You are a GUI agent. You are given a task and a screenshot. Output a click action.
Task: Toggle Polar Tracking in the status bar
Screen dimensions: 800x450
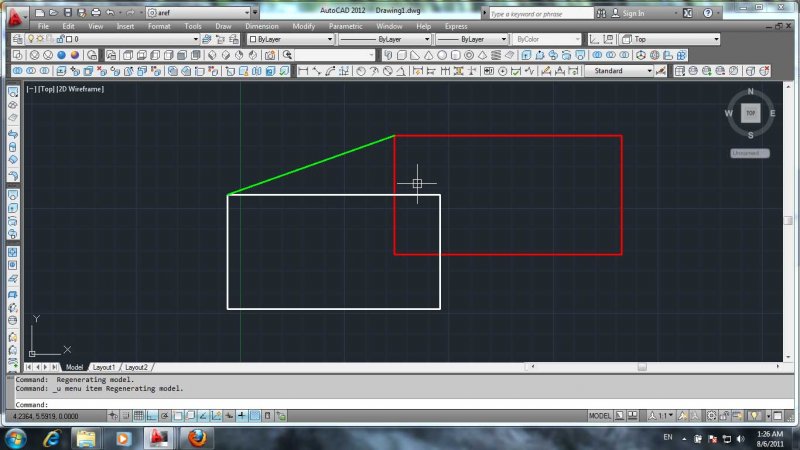[164, 416]
